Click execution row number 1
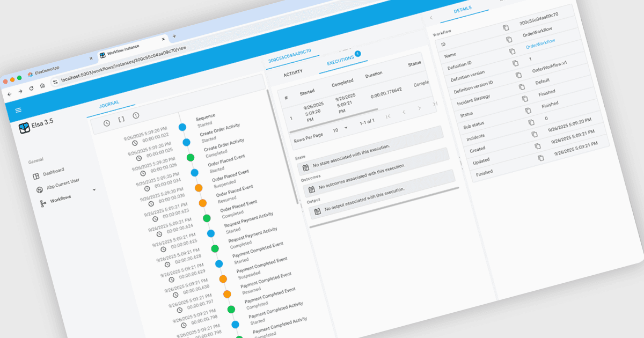 tap(291, 118)
